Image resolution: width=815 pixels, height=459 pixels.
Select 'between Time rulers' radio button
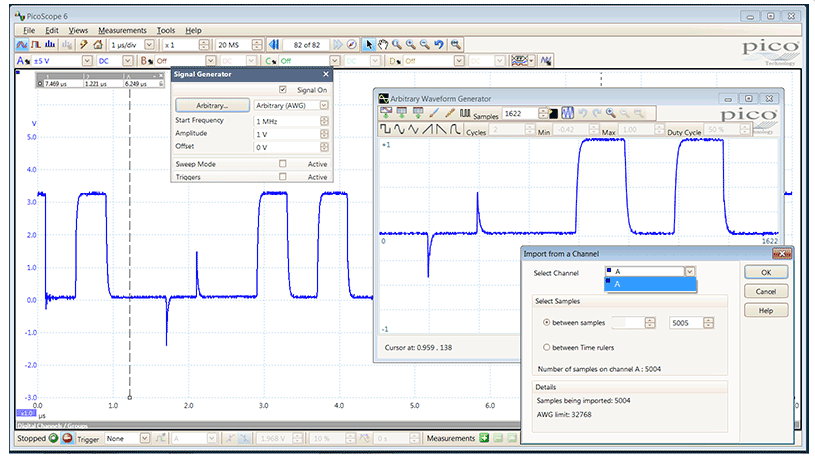[x=546, y=347]
